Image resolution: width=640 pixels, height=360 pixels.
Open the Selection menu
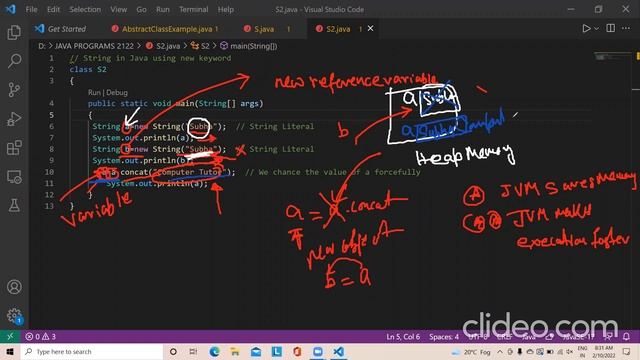85,9
